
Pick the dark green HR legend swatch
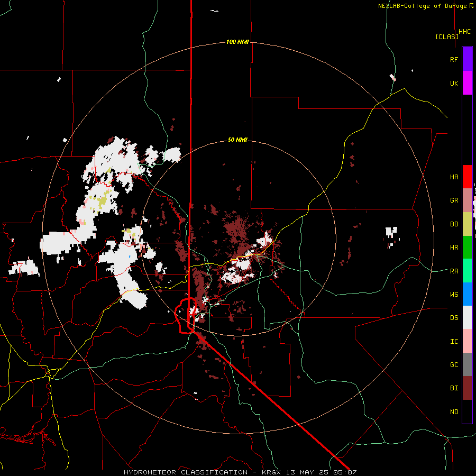click(x=467, y=248)
